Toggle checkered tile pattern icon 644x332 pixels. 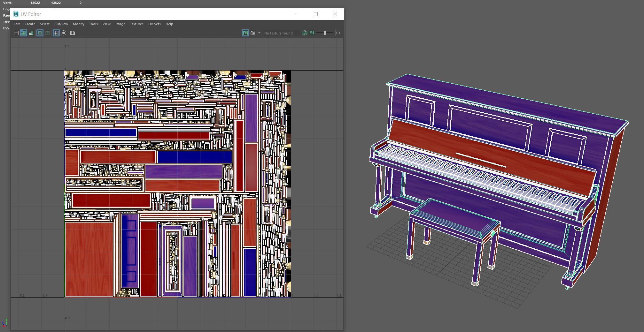coord(253,33)
